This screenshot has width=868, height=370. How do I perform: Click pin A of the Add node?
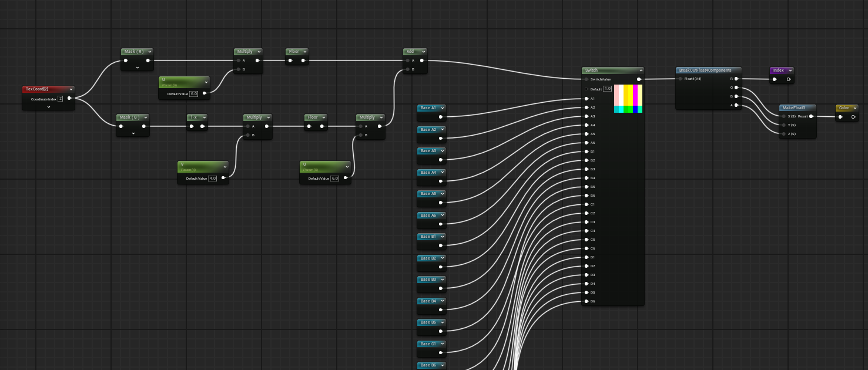click(407, 60)
